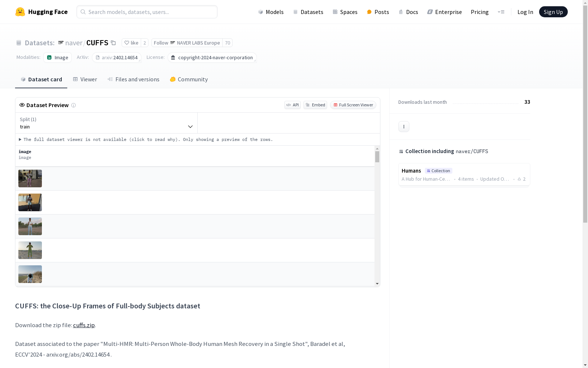Click the NAVER organization avatar before naver
This screenshot has height=368, width=588.
click(x=61, y=43)
